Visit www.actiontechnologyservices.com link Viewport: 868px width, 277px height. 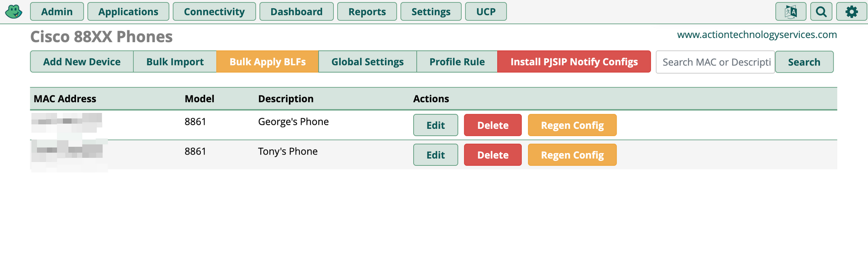tap(757, 35)
